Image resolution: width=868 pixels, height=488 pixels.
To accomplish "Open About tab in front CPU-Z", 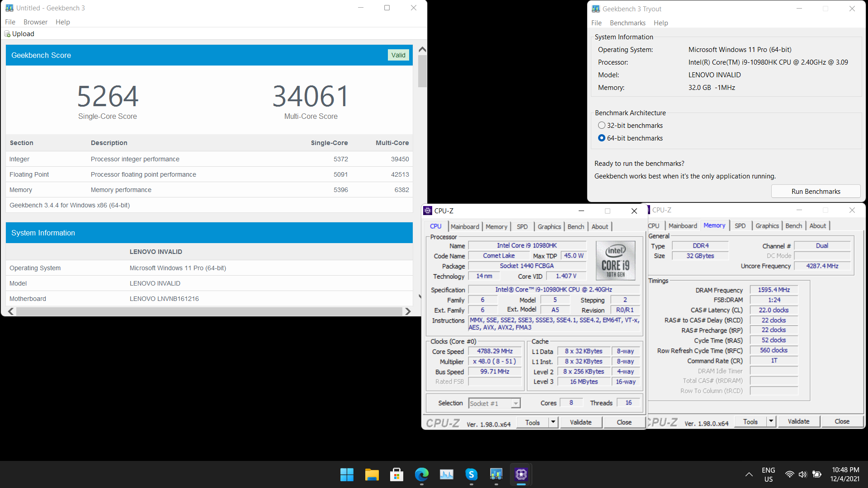I will pyautogui.click(x=600, y=227).
